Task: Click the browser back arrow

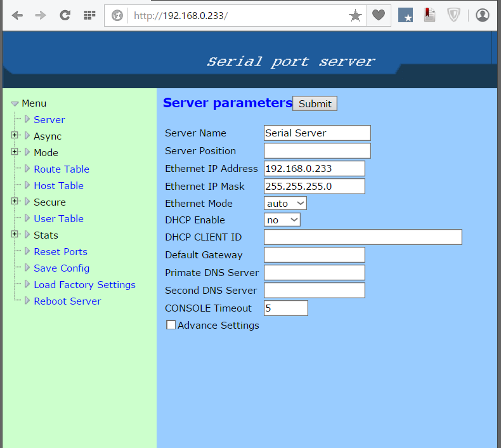Action: [17, 15]
